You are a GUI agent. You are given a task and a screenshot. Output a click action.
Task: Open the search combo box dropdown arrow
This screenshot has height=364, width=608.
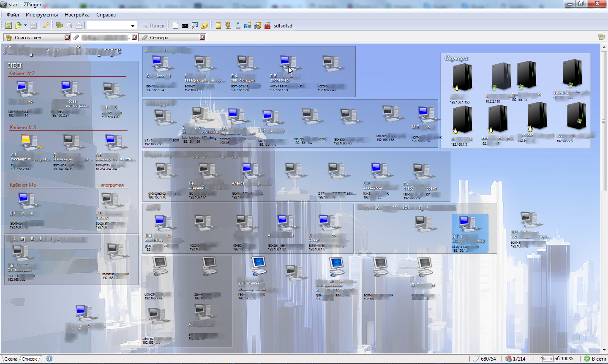click(133, 26)
